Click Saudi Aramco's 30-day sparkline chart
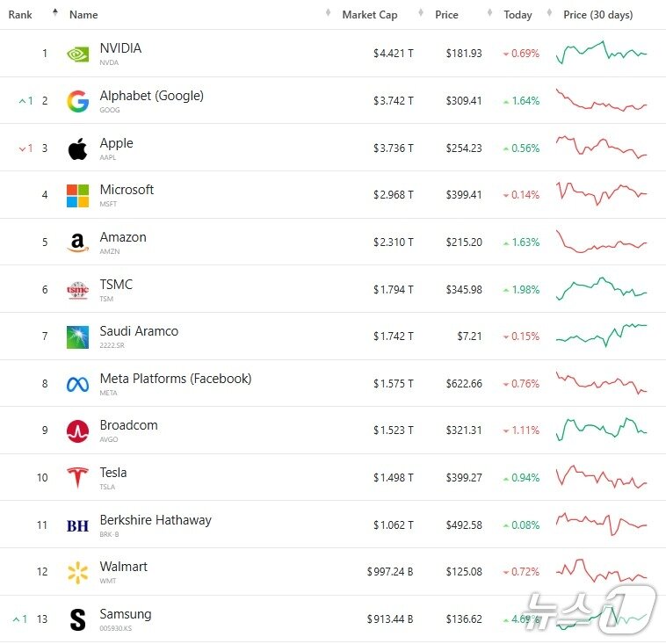Viewport: 666px width, 644px height. point(601,335)
